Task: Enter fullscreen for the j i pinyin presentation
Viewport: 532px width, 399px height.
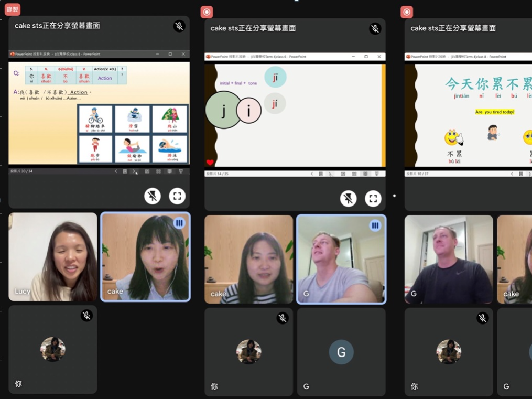Action: click(x=373, y=199)
